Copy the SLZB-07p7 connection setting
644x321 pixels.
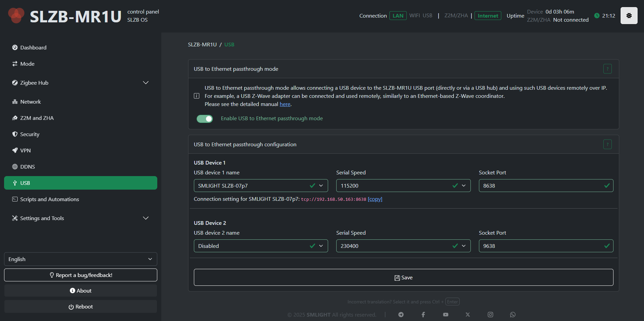pyautogui.click(x=375, y=199)
